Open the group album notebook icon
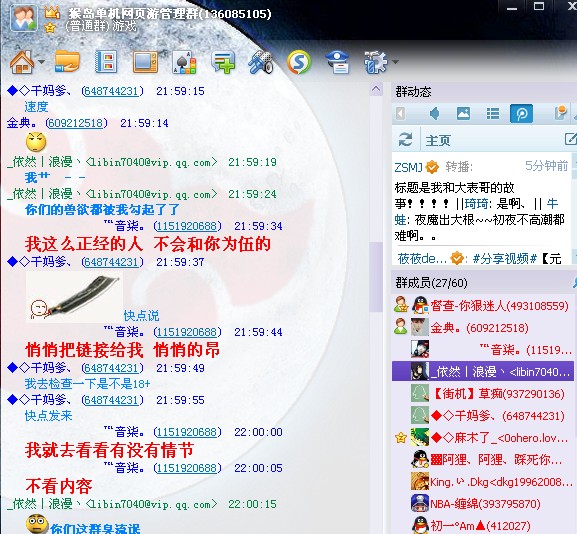Image resolution: width=577 pixels, height=534 pixels. pos(106,61)
